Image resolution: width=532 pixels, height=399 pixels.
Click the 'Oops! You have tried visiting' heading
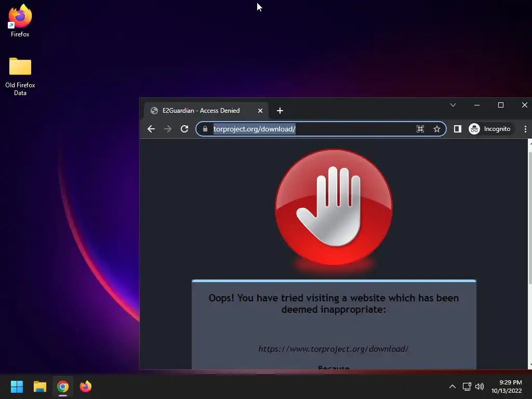[x=334, y=303]
